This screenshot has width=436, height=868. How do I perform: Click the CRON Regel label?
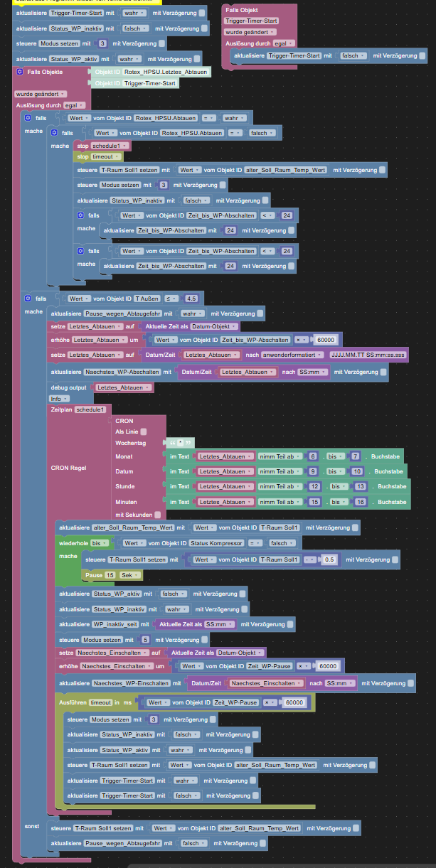69,468
